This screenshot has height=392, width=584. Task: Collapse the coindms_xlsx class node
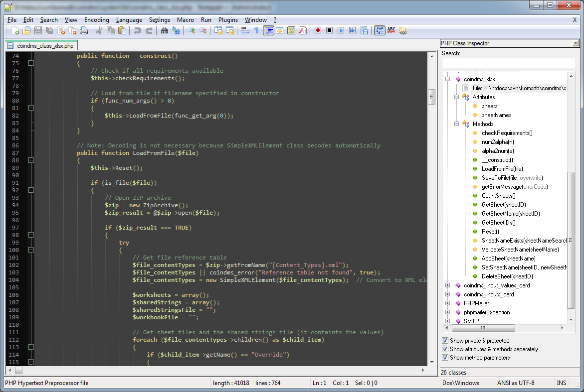[448, 79]
